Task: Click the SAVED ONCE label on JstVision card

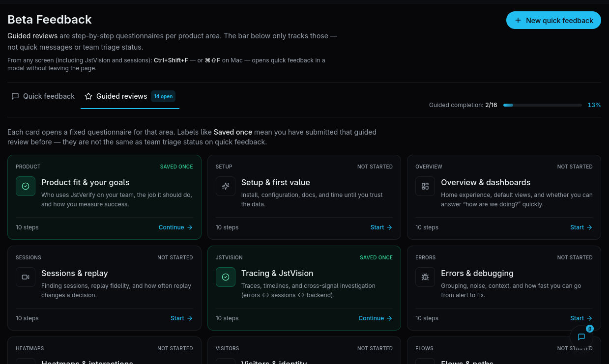Action: click(377, 258)
